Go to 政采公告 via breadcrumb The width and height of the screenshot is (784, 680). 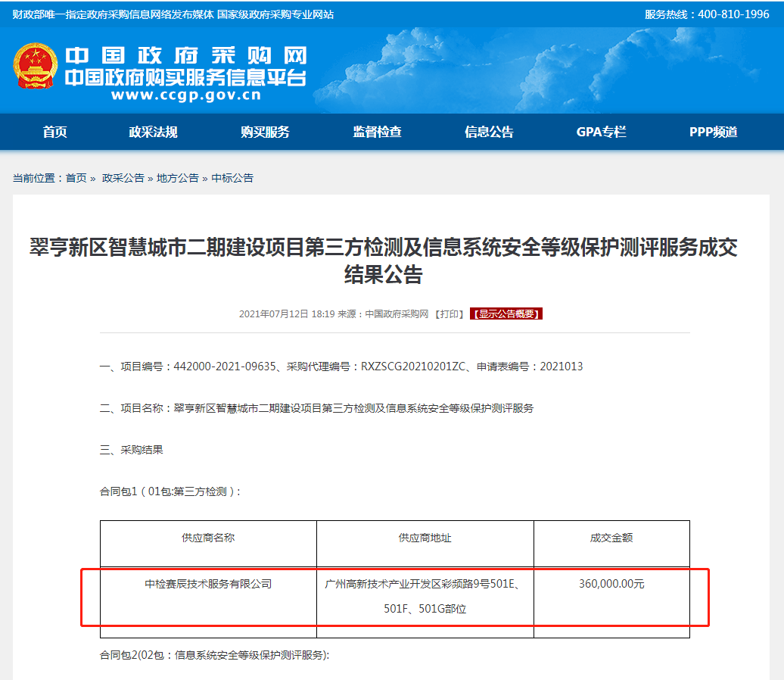[123, 178]
